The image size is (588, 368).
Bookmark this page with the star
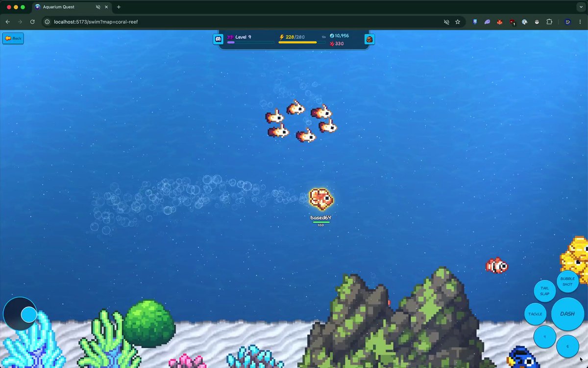458,22
